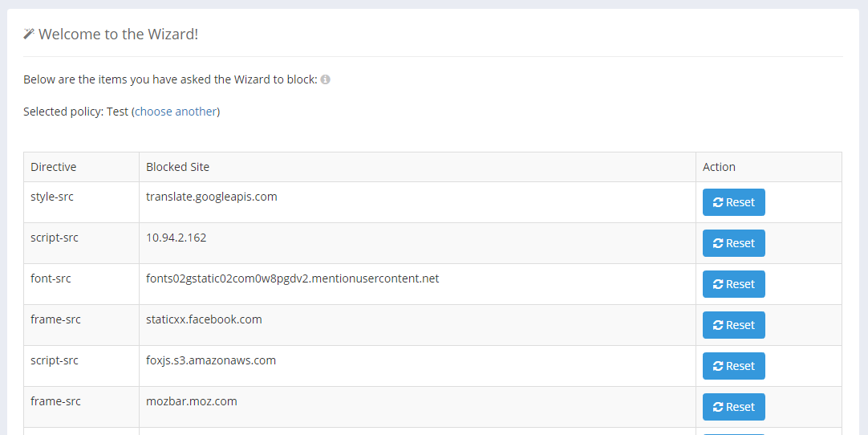Click the Directive column header
This screenshot has width=868, height=435.
54,167
